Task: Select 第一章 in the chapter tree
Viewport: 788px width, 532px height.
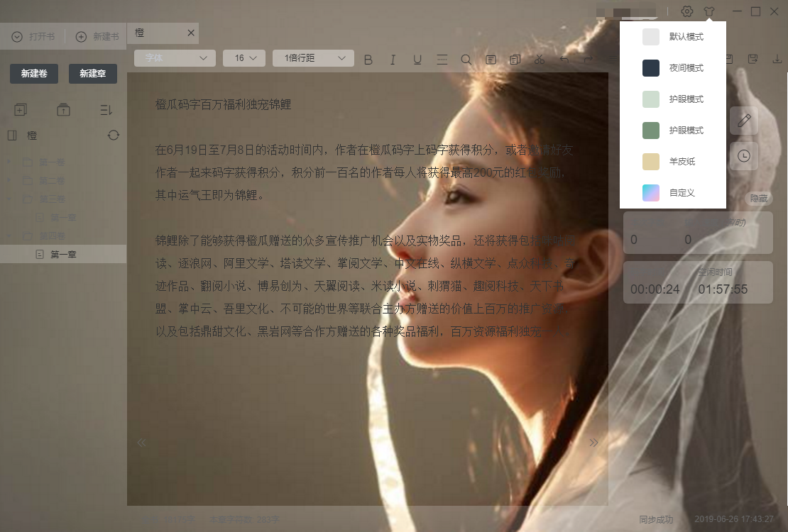Action: [x=64, y=255]
